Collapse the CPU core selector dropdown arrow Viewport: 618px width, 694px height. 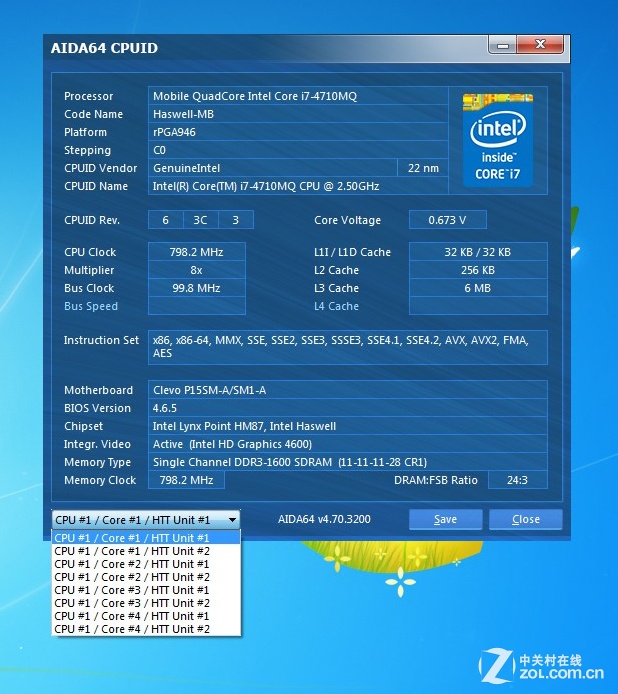click(232, 520)
